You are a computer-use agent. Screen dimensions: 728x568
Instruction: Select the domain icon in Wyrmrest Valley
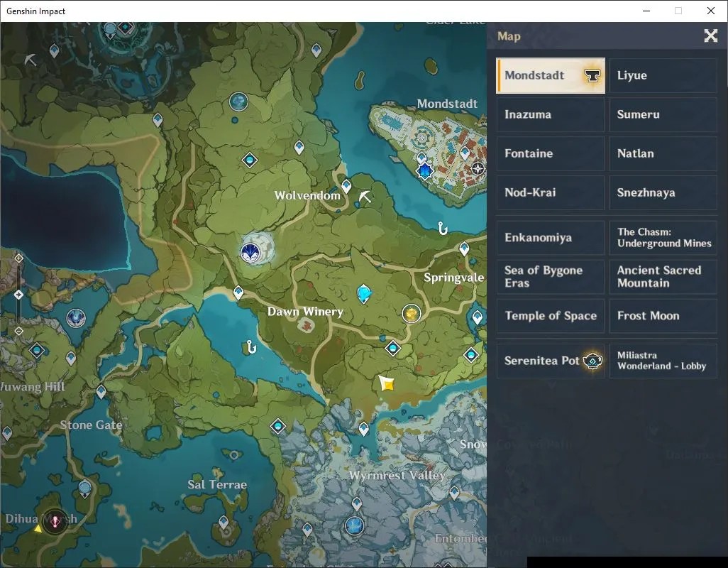[355, 526]
